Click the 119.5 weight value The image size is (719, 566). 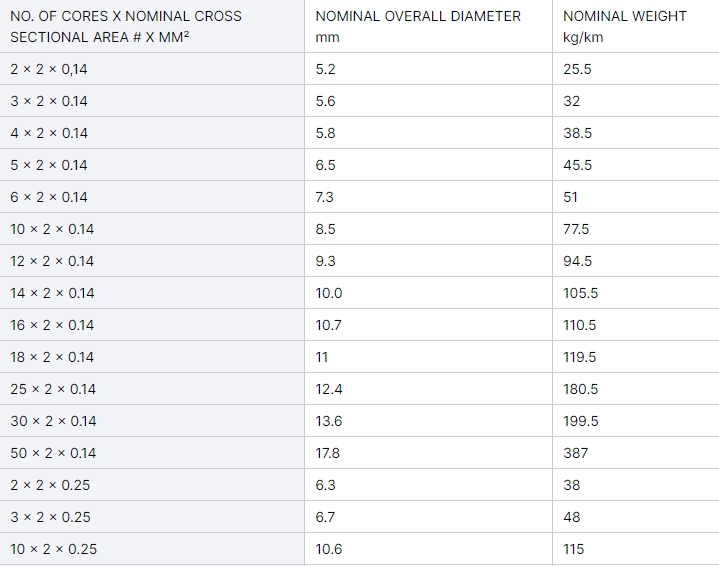(x=580, y=357)
